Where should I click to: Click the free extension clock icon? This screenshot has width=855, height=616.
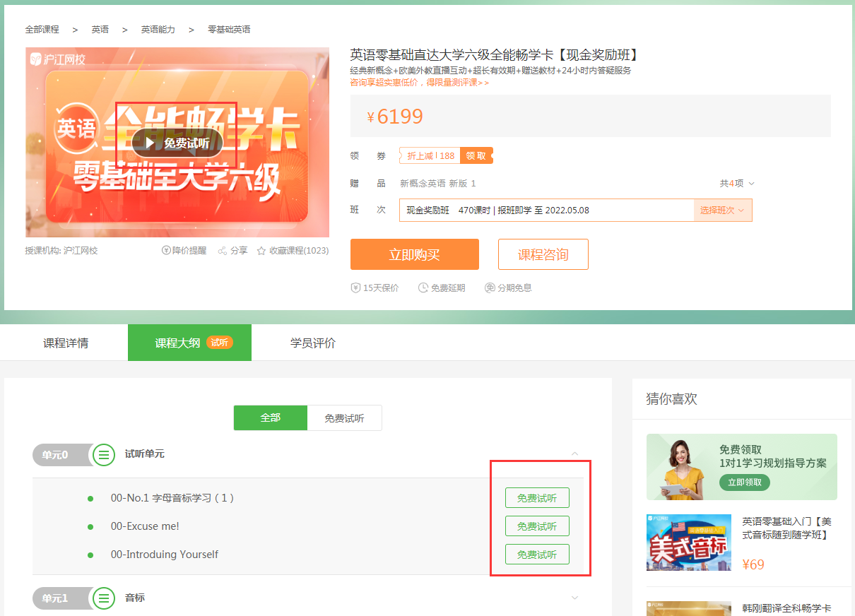coord(423,288)
